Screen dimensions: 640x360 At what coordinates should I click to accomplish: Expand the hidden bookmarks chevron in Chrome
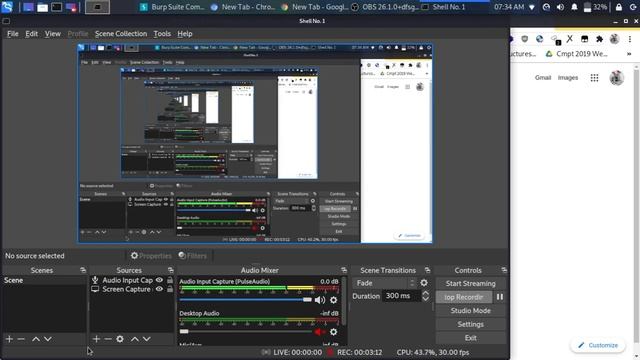[x=629, y=54]
